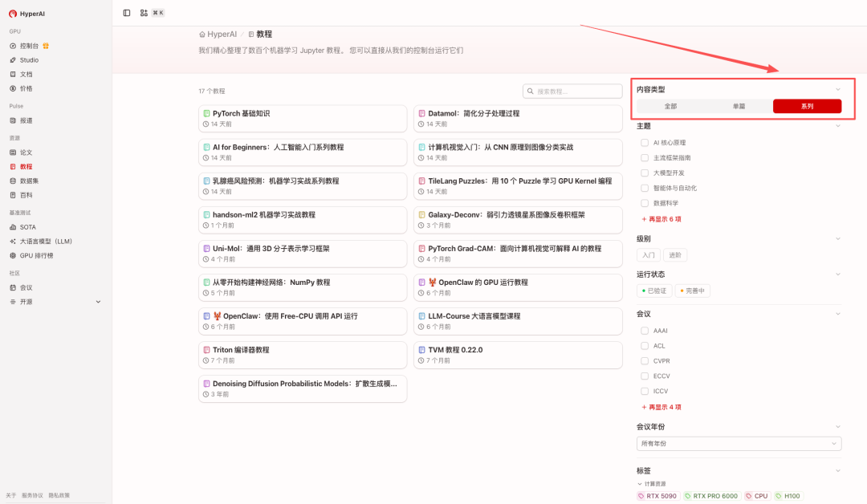Open the 所有年份 dropdown
This screenshot has height=504, width=867.
[x=739, y=444]
